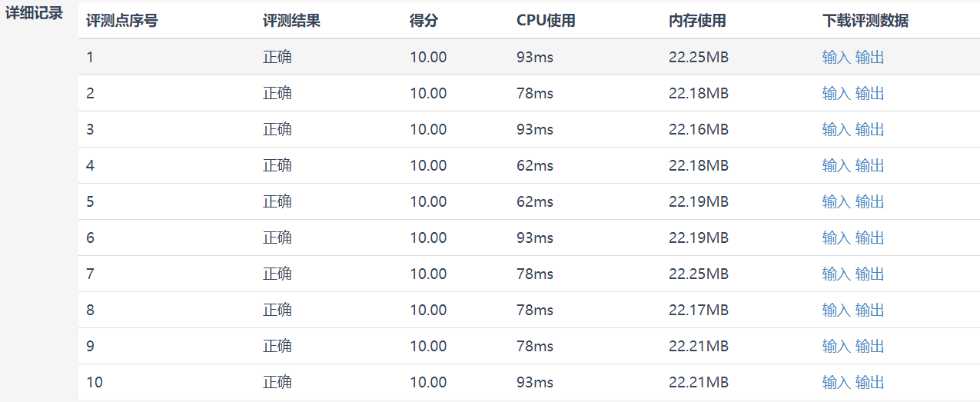Click 输入 in row 3
980x402 pixels.
836,130
